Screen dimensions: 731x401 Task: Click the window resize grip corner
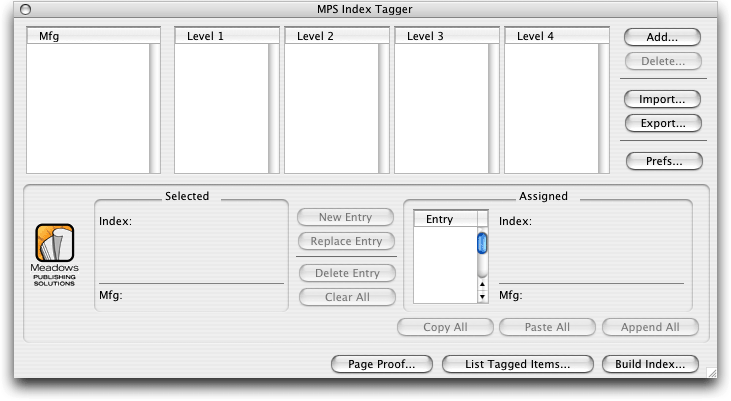(x=712, y=373)
